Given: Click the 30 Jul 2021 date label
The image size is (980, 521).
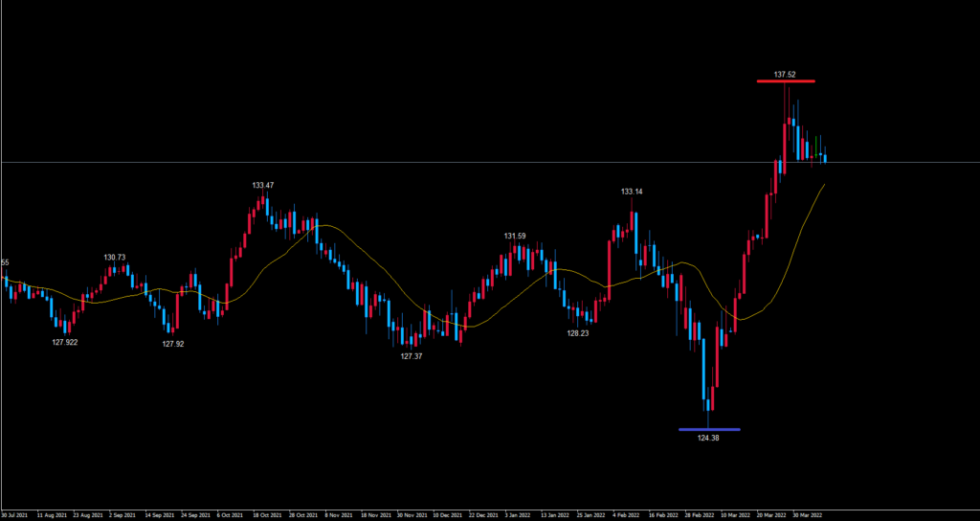Looking at the screenshot, I should coord(16,514).
